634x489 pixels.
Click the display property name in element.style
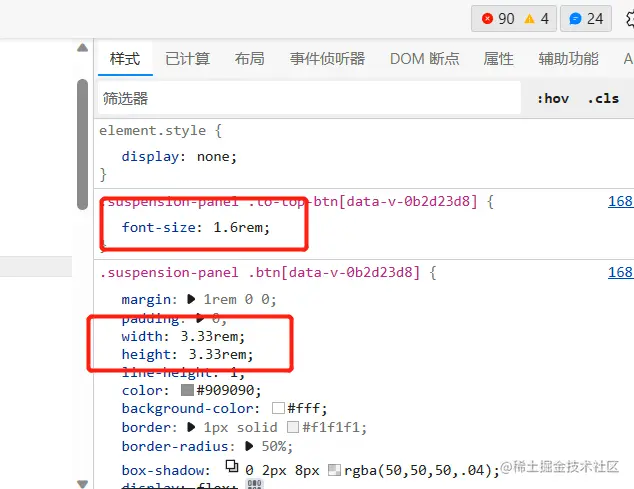click(150, 157)
